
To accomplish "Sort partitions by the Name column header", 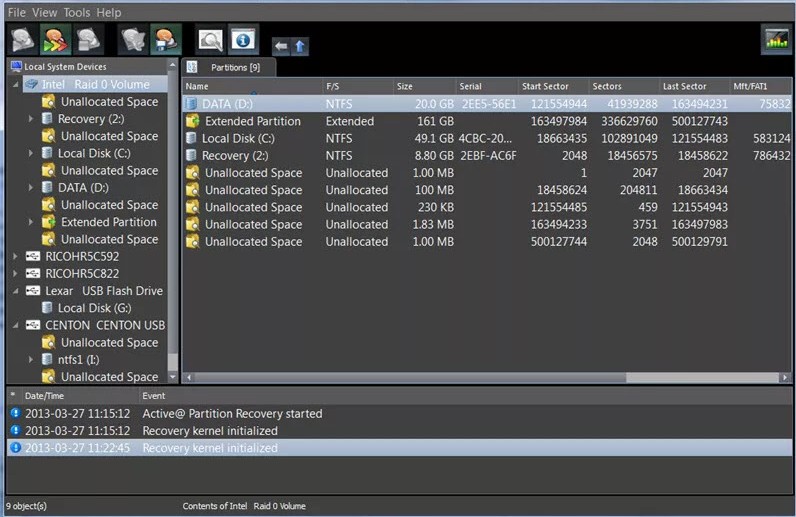I will coord(252,86).
